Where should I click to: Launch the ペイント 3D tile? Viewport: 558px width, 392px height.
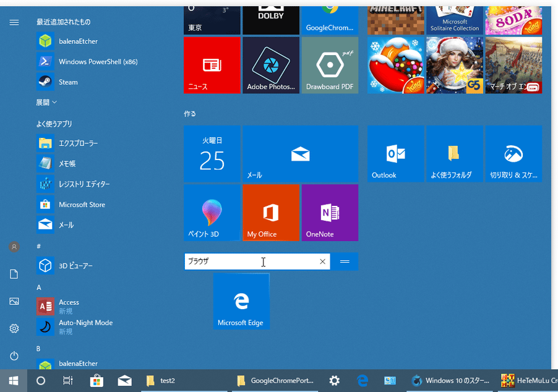tap(212, 213)
